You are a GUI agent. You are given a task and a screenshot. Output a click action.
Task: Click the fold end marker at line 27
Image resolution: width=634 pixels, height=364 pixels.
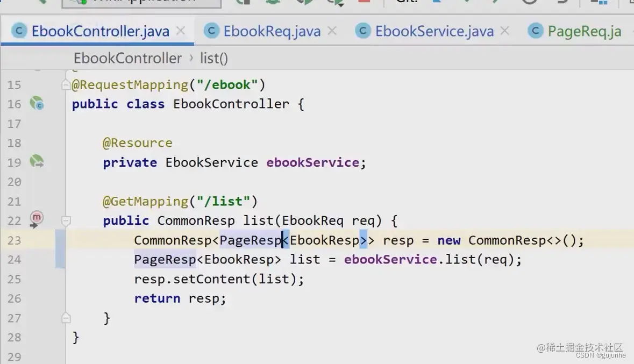click(66, 318)
